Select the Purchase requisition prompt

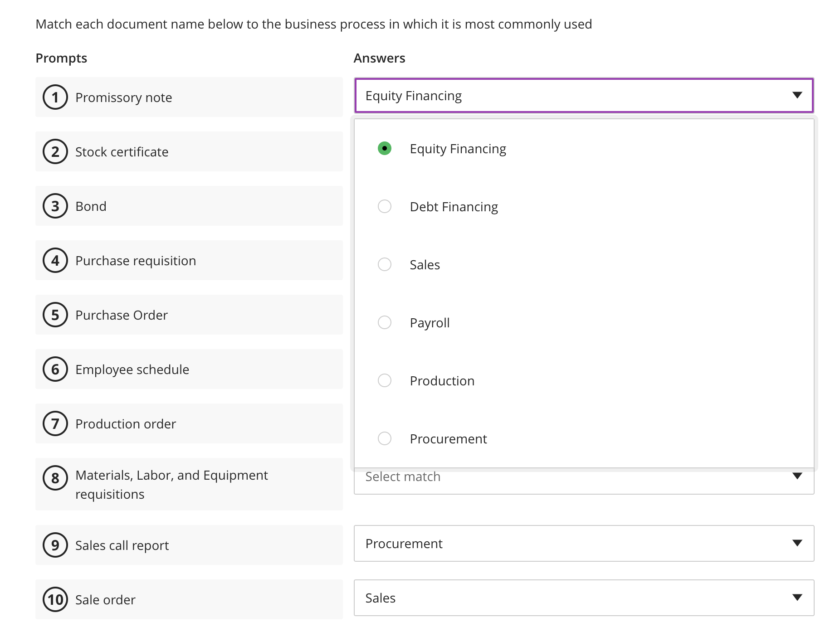(135, 260)
